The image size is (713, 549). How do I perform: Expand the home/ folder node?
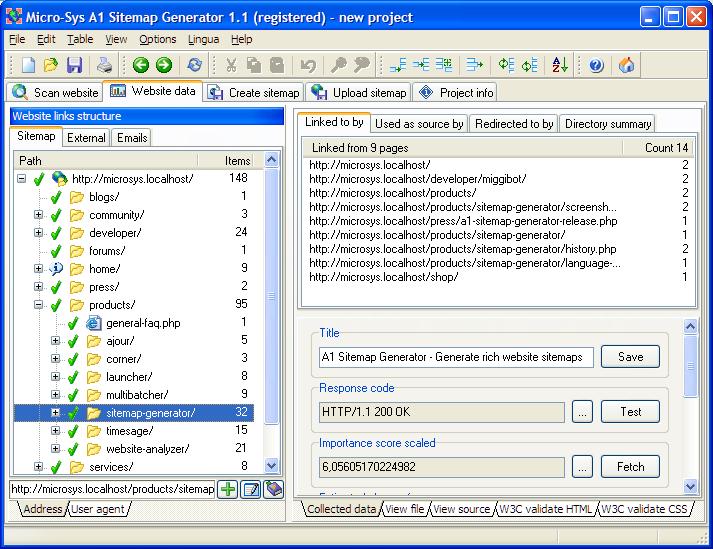pyautogui.click(x=39, y=268)
